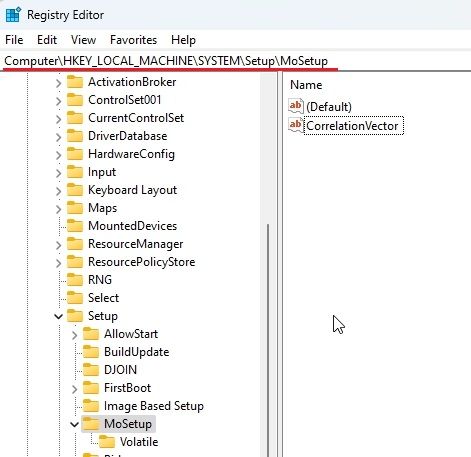The height and width of the screenshot is (457, 471).
Task: Click the ResourcePolicyStore folder icon
Action: pyautogui.click(x=75, y=262)
